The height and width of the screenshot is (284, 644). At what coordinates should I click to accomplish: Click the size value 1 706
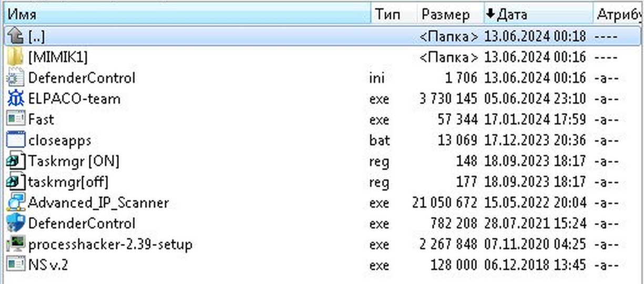pyautogui.click(x=461, y=78)
